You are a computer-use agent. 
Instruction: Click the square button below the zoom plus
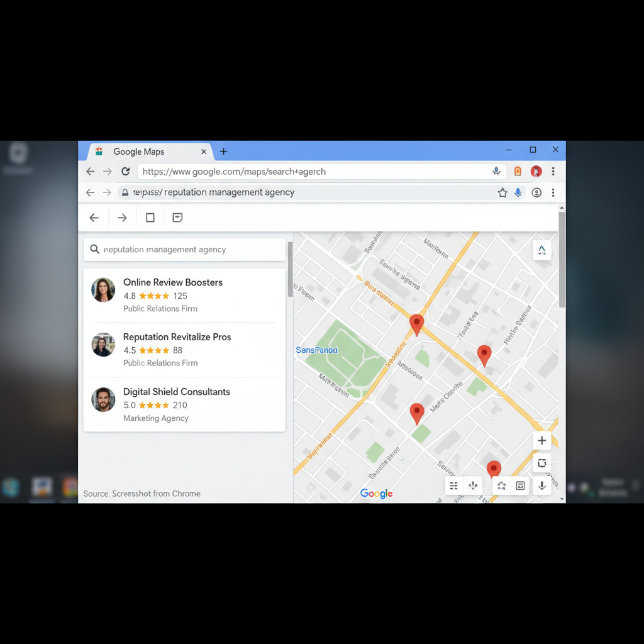point(541,464)
